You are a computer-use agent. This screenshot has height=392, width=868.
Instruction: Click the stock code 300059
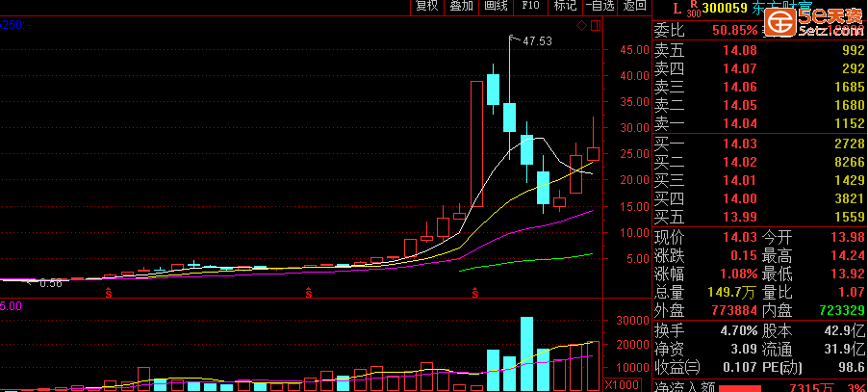click(x=726, y=8)
